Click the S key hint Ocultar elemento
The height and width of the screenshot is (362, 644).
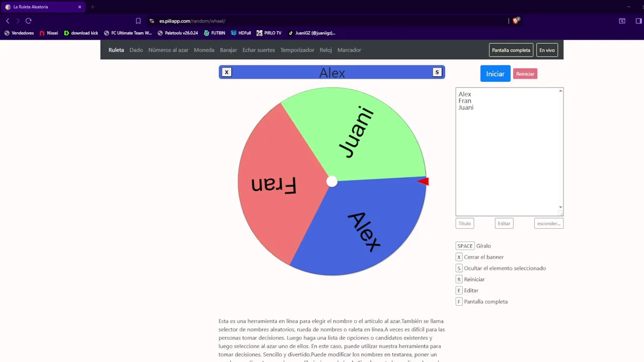click(x=459, y=268)
